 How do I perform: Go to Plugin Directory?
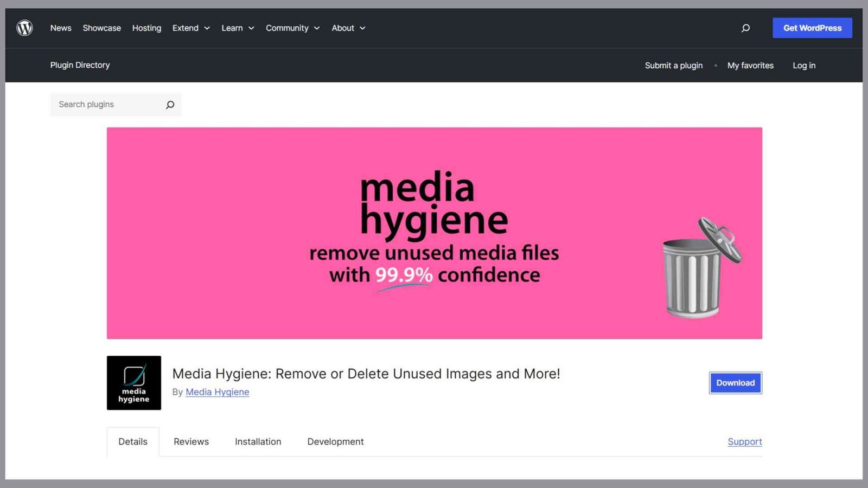[x=80, y=65]
